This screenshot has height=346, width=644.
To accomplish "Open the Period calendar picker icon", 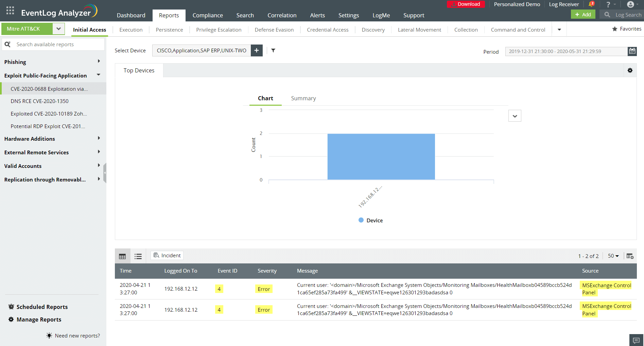I will pyautogui.click(x=632, y=51).
